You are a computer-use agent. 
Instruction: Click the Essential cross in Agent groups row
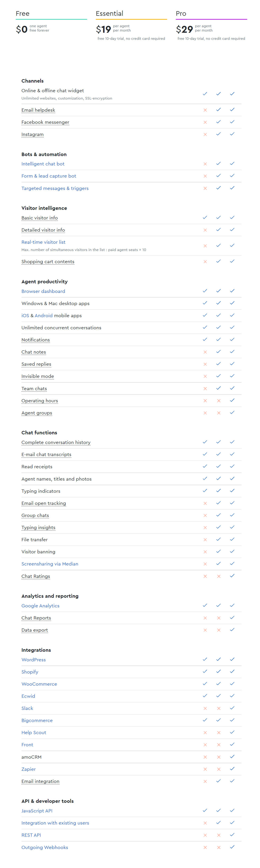point(218,413)
